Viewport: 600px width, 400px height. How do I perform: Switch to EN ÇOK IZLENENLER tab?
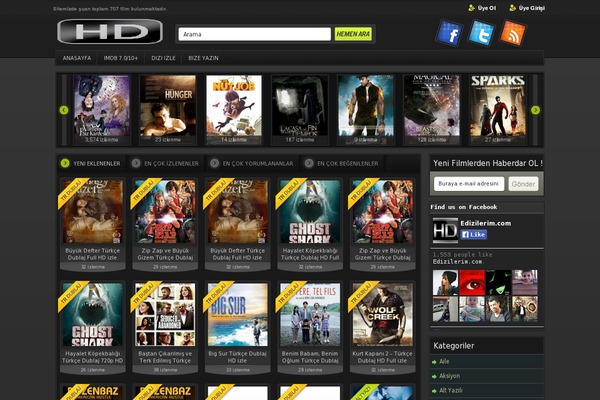(x=166, y=163)
